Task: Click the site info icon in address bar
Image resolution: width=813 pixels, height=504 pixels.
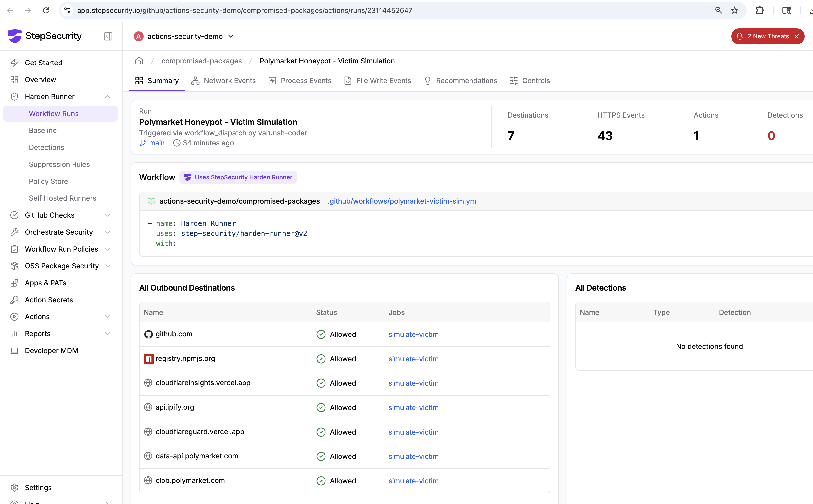Action: [x=67, y=11]
